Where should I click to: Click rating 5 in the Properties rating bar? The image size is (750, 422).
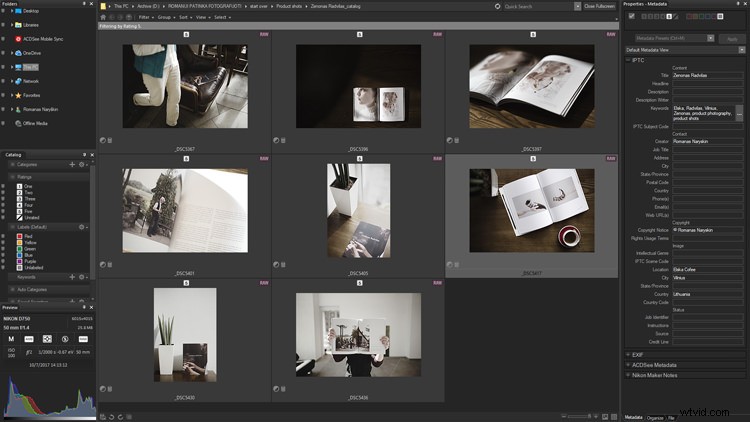coord(669,16)
